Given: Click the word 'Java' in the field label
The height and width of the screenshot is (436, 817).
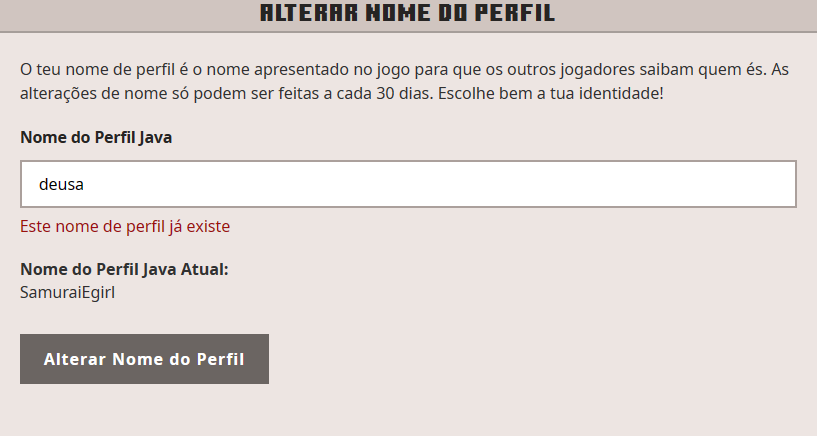Looking at the screenshot, I should (155, 138).
